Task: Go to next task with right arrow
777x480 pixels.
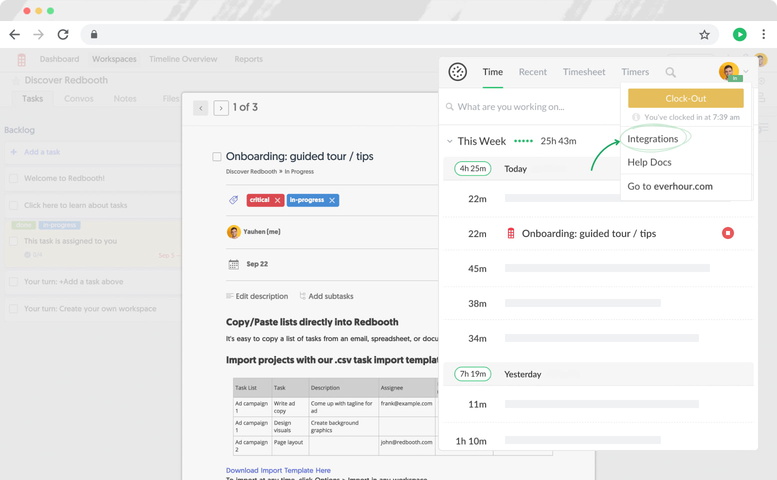Action: 221,107
